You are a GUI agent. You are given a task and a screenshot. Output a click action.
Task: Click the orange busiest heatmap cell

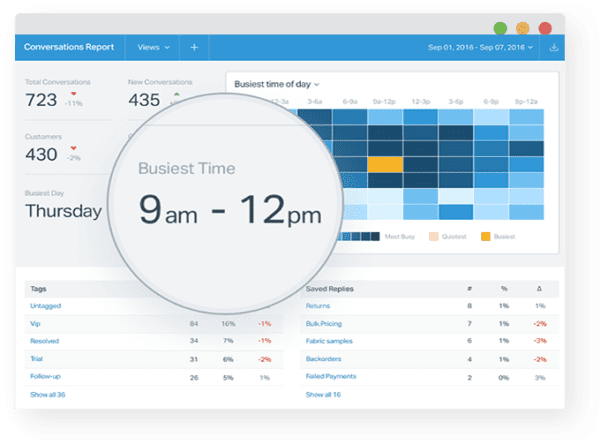pos(385,165)
